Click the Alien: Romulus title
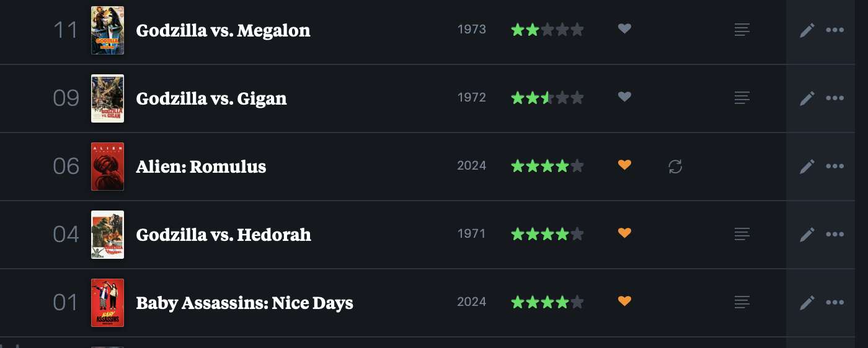868x348 pixels. point(201,167)
